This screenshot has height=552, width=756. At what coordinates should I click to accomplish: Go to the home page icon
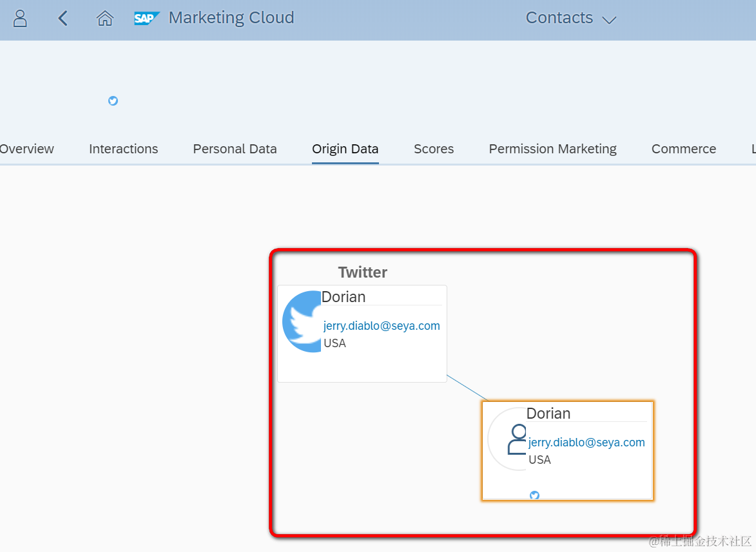(104, 18)
